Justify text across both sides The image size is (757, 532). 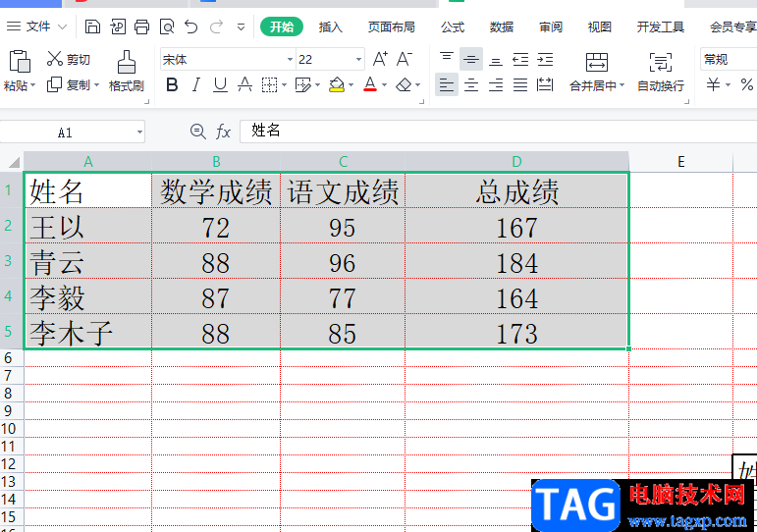[520, 85]
